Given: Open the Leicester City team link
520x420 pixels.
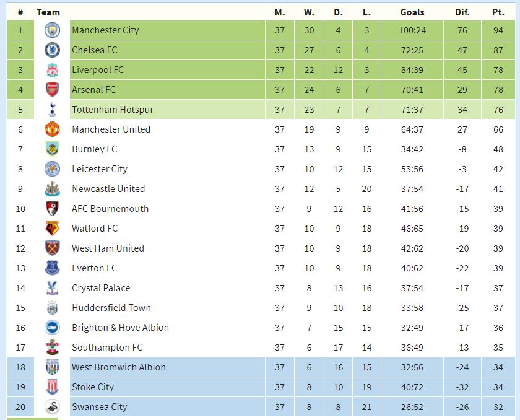Looking at the screenshot, I should coord(100,169).
